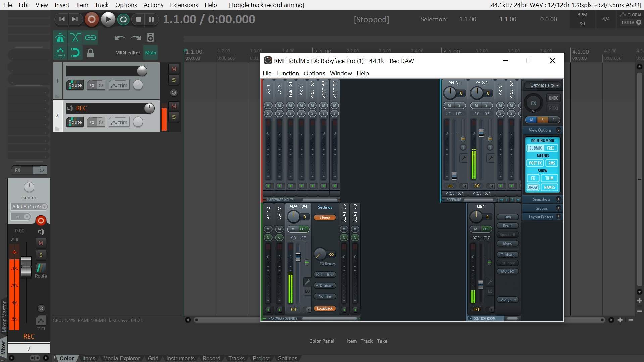This screenshot has height=362, width=644.
Task: Toggle item grouping link icon
Action: click(x=90, y=38)
